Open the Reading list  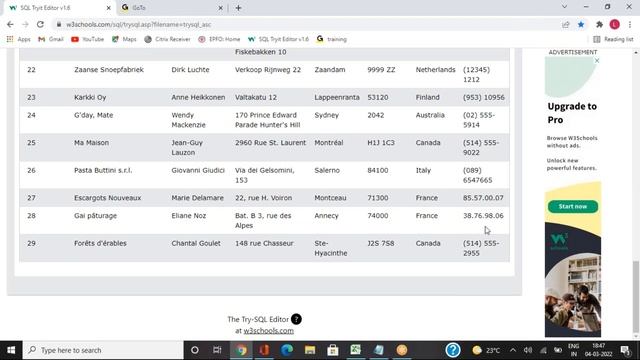coord(613,39)
